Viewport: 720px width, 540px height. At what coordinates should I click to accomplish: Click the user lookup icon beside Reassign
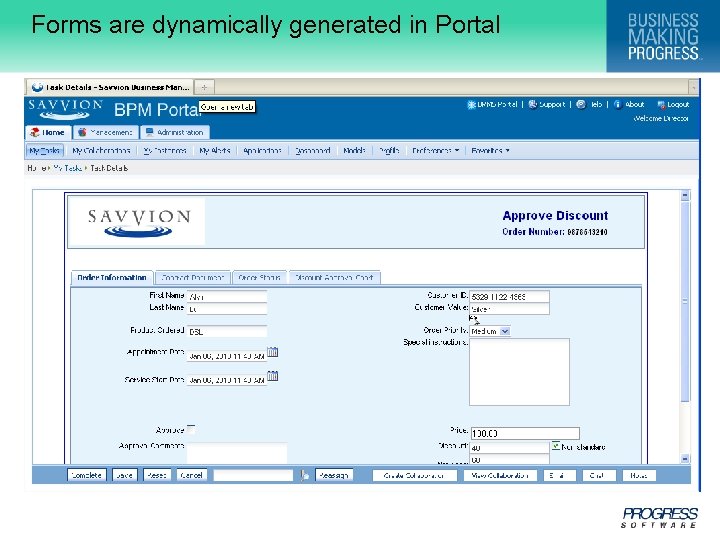304,475
